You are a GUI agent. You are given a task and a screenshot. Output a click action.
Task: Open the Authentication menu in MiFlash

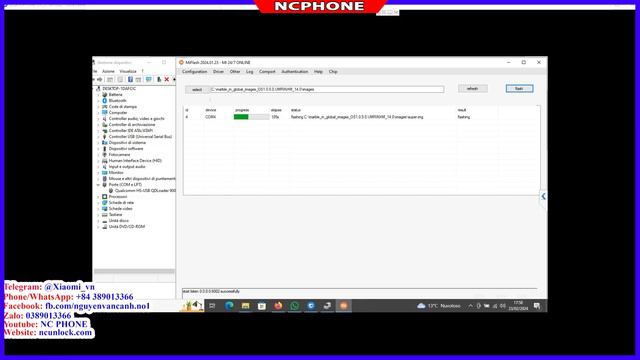click(x=295, y=71)
